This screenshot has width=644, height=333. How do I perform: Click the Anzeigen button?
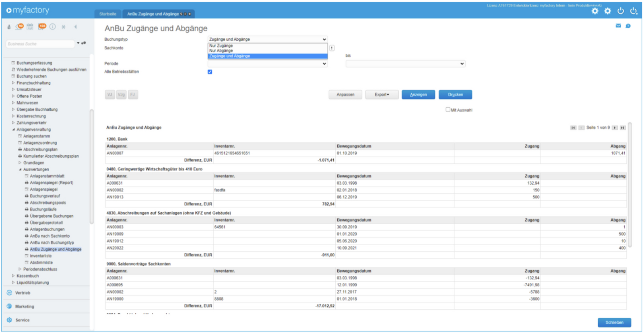click(418, 95)
